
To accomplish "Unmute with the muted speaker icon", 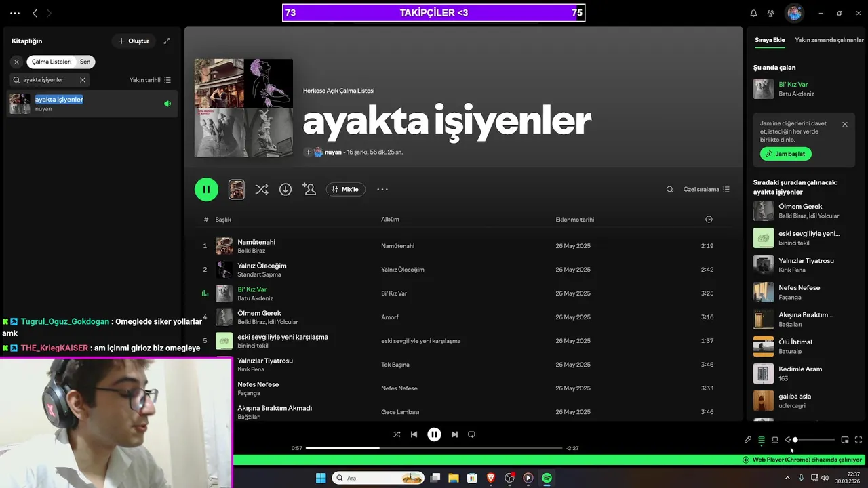I will [789, 440].
